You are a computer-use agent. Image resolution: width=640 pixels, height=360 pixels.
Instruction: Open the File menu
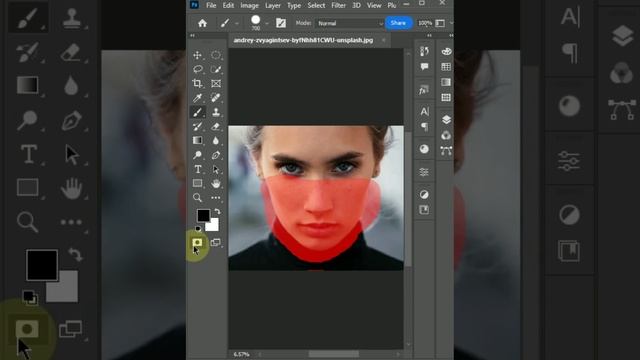211,5
